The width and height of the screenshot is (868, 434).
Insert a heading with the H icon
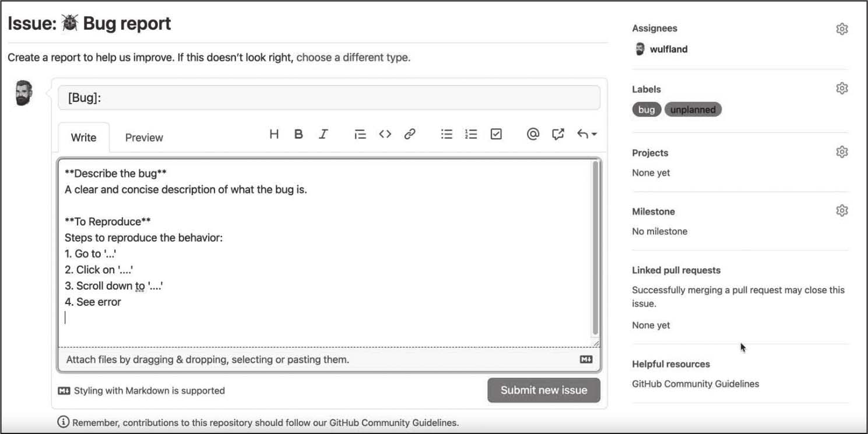[274, 134]
